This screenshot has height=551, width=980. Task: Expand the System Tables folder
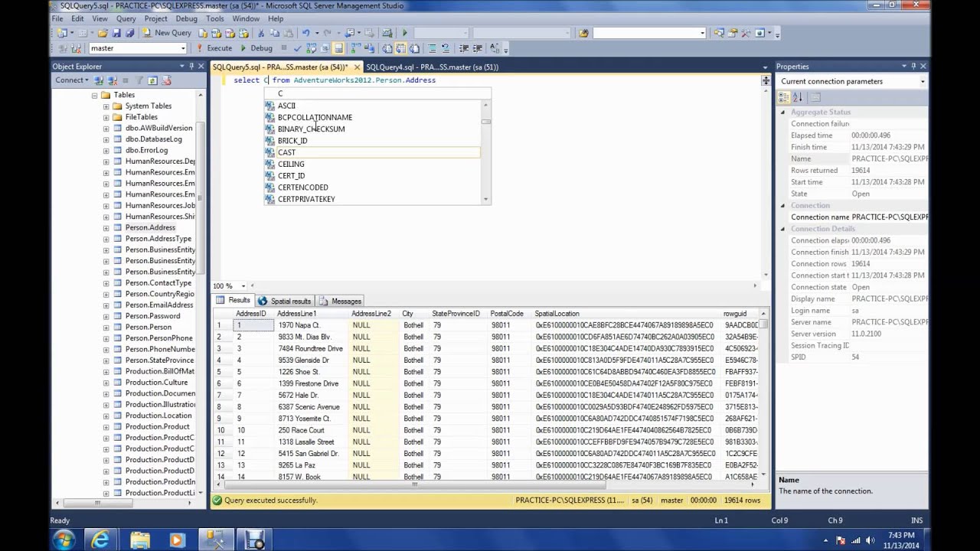(x=106, y=106)
